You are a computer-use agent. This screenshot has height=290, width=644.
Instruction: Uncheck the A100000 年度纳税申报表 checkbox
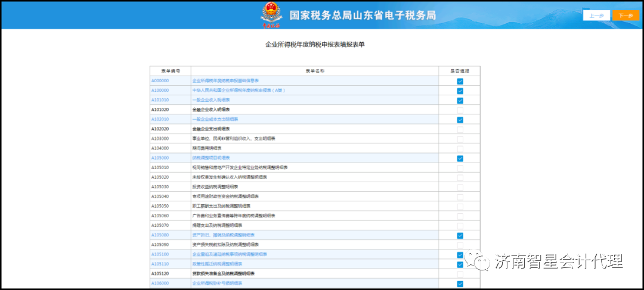460,91
